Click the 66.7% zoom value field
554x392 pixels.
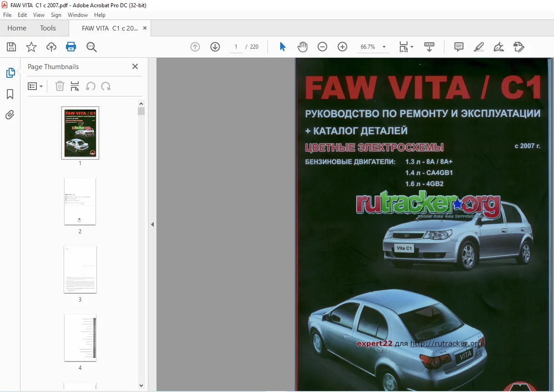[x=368, y=47]
